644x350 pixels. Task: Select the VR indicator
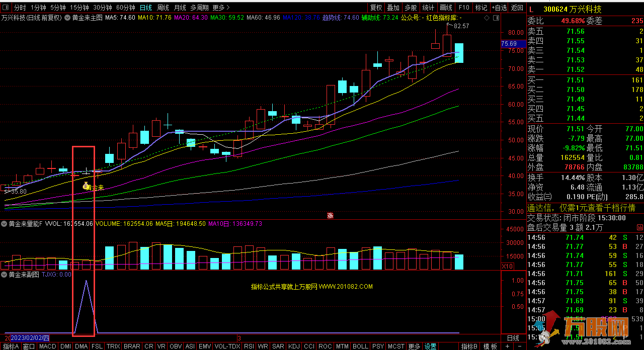point(162,346)
